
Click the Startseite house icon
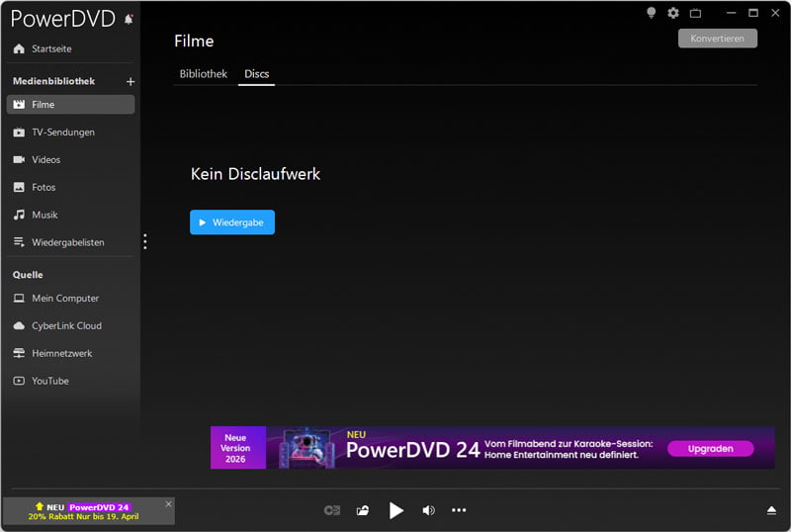(19, 48)
